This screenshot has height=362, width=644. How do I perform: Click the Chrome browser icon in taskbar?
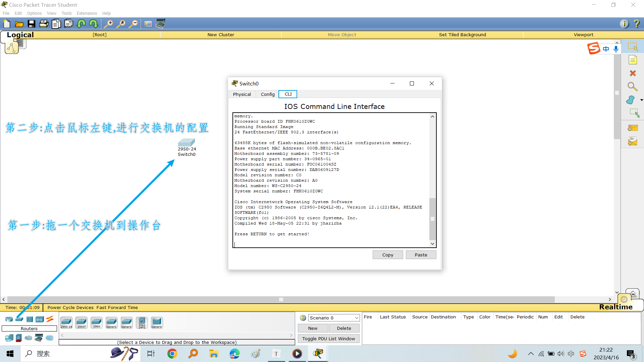point(172,353)
